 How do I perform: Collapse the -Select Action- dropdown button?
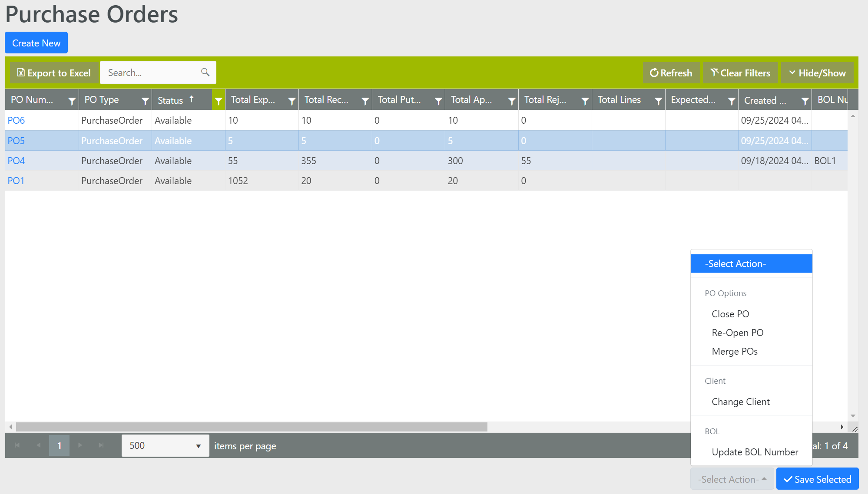[x=732, y=479]
